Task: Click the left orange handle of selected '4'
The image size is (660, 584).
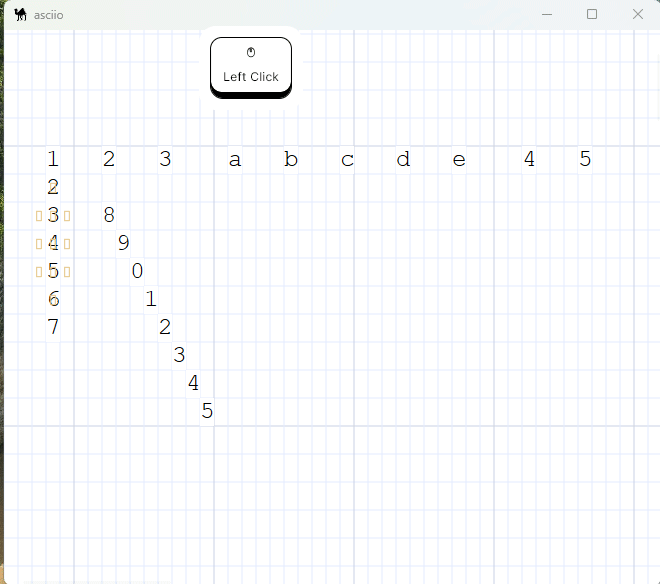Action: [39, 244]
